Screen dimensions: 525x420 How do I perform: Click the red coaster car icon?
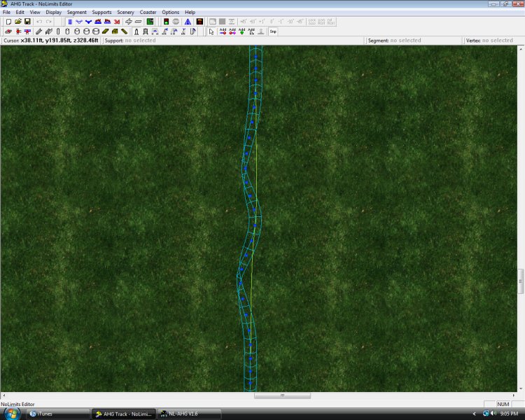(8, 31)
